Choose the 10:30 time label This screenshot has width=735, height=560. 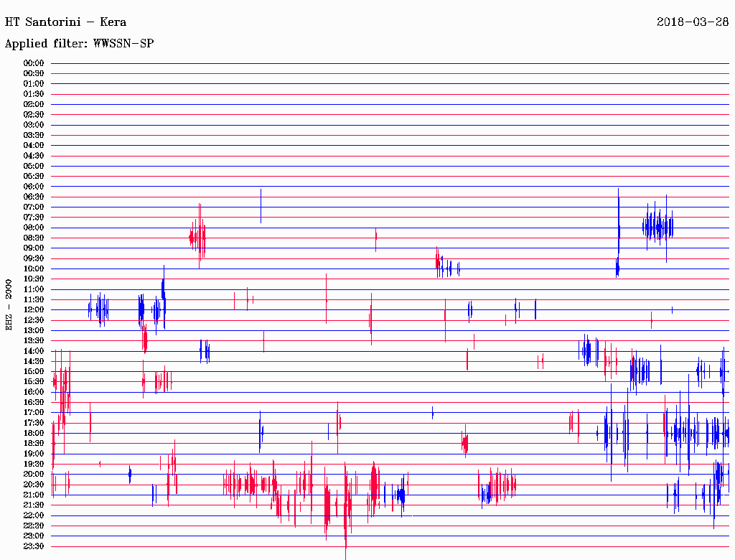[34, 279]
